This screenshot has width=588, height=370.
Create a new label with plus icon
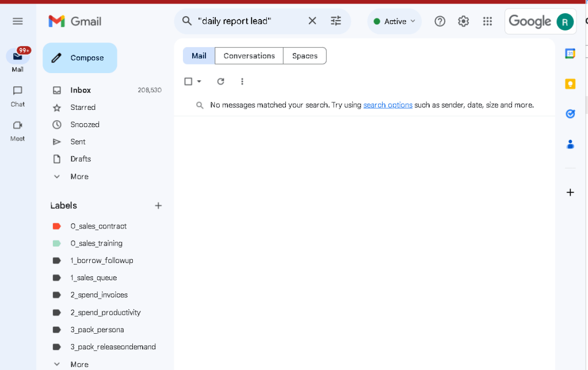click(158, 205)
